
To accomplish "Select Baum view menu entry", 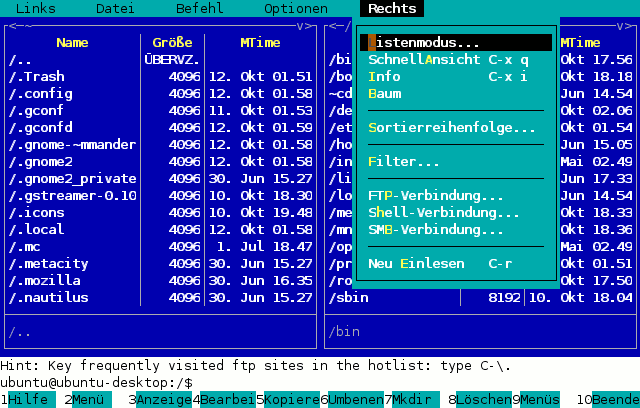I will pos(385,93).
